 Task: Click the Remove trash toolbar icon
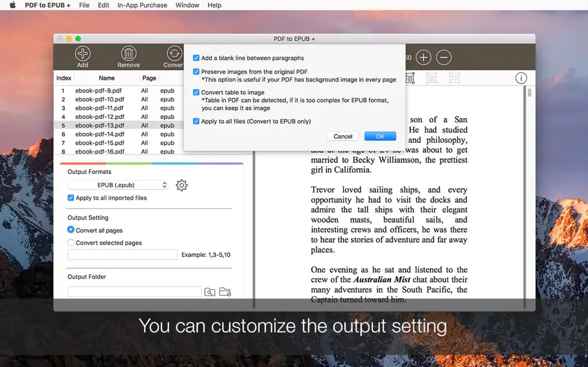coord(128,54)
